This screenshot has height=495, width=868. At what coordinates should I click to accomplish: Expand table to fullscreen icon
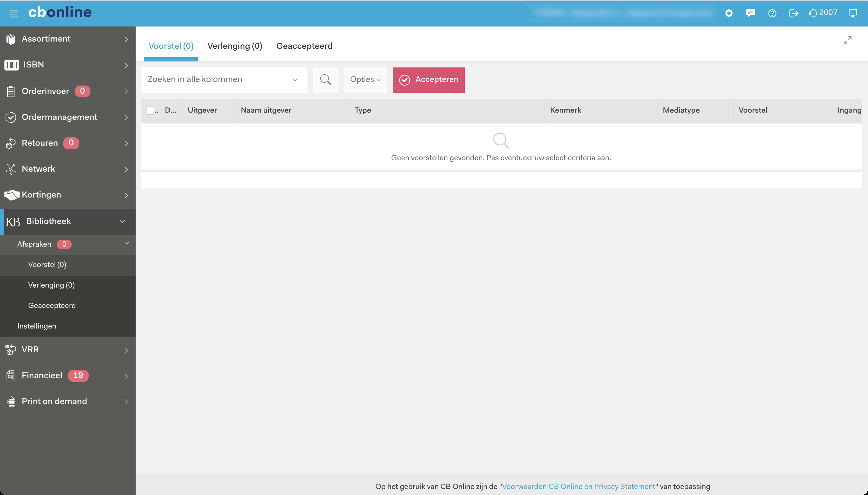pyautogui.click(x=848, y=40)
